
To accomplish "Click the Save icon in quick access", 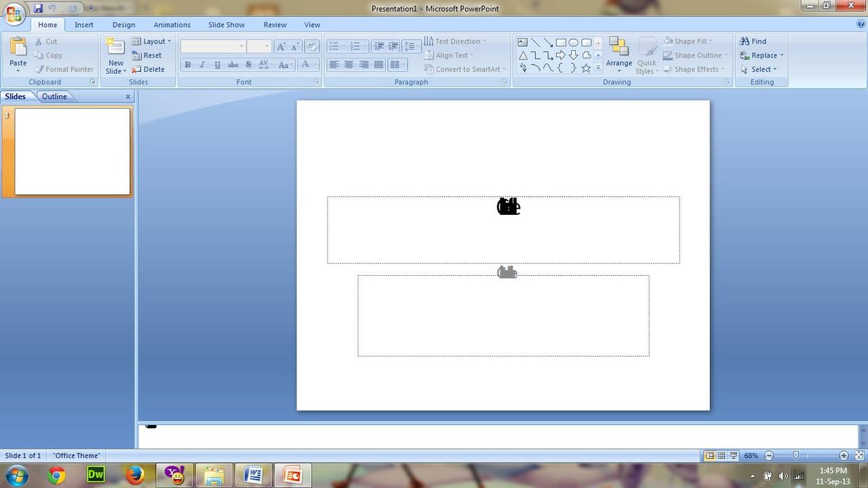I will coord(38,8).
